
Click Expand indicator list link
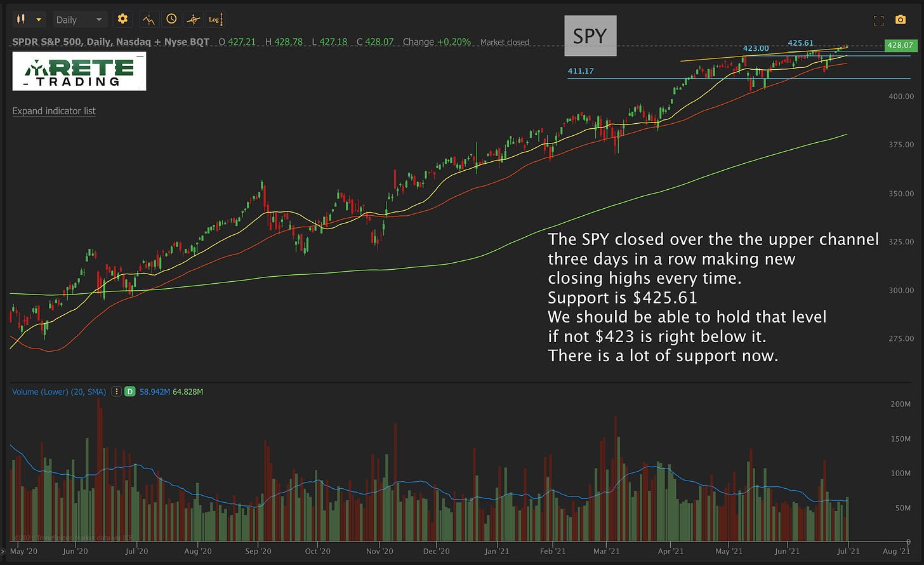tap(54, 111)
